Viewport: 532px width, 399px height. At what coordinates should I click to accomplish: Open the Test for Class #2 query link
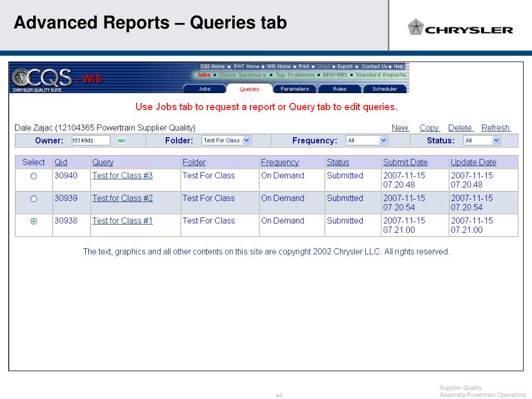tap(123, 198)
